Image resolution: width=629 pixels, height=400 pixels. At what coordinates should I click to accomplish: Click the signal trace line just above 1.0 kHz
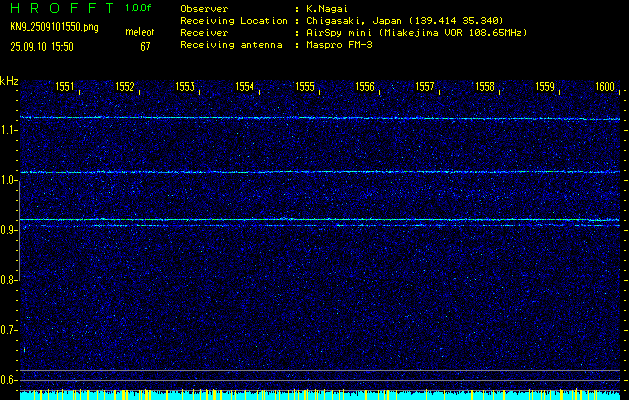(x=320, y=172)
